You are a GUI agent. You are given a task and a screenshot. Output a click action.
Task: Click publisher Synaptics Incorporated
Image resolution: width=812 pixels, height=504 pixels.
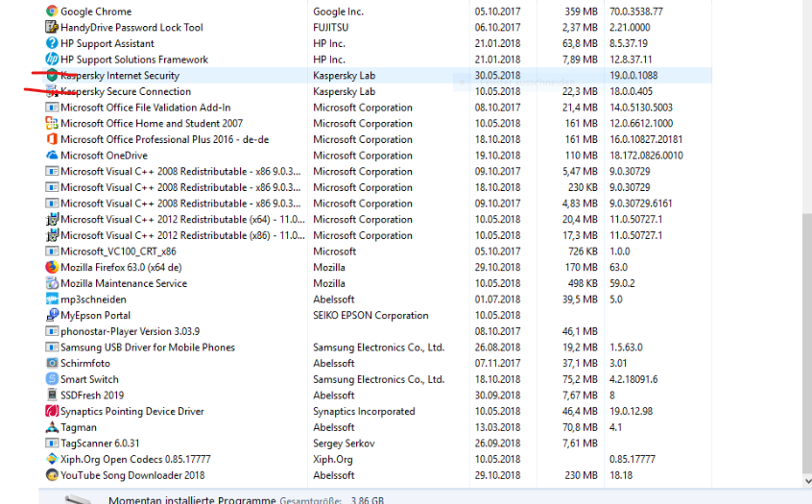coord(364,411)
